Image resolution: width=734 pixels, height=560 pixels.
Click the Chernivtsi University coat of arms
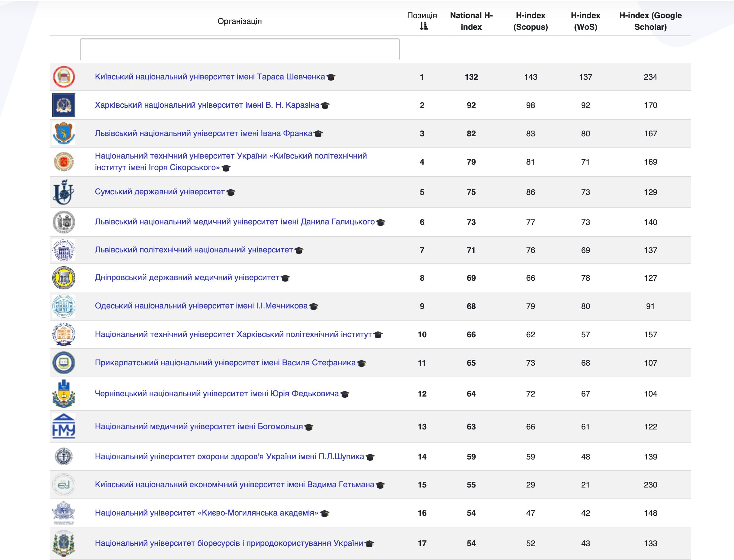[64, 394]
